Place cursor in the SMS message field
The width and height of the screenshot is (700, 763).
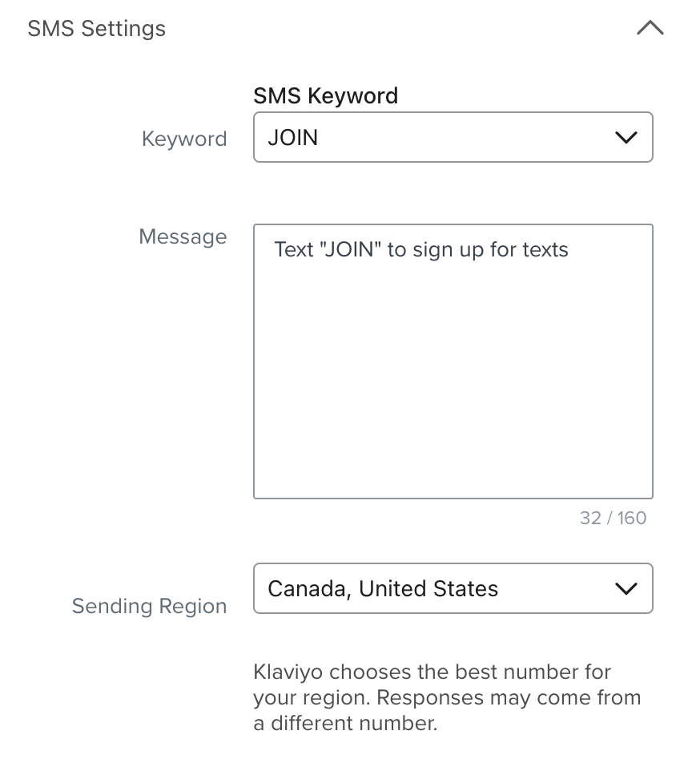point(453,361)
